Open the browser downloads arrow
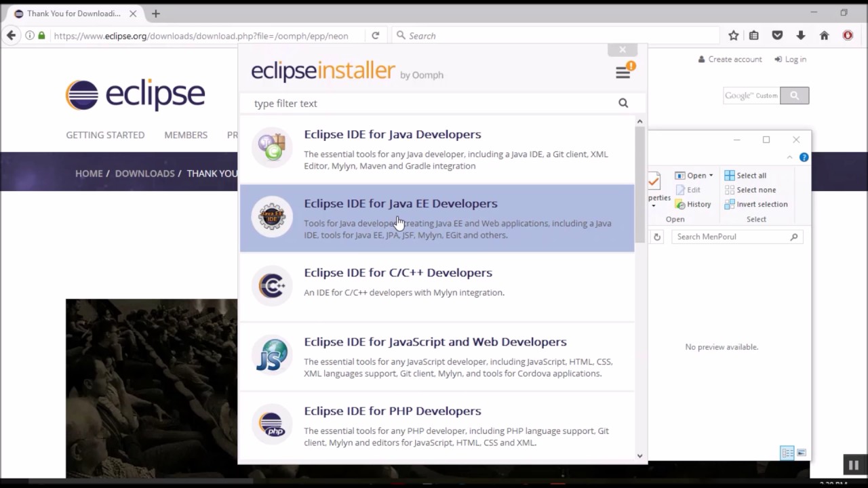Screen dimensions: 868x488 click(801, 35)
